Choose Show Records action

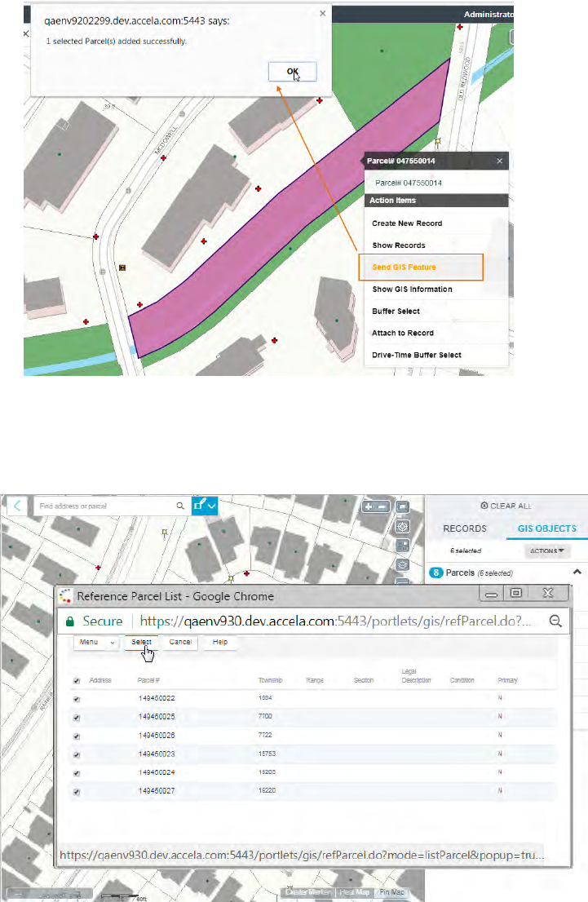coord(399,245)
